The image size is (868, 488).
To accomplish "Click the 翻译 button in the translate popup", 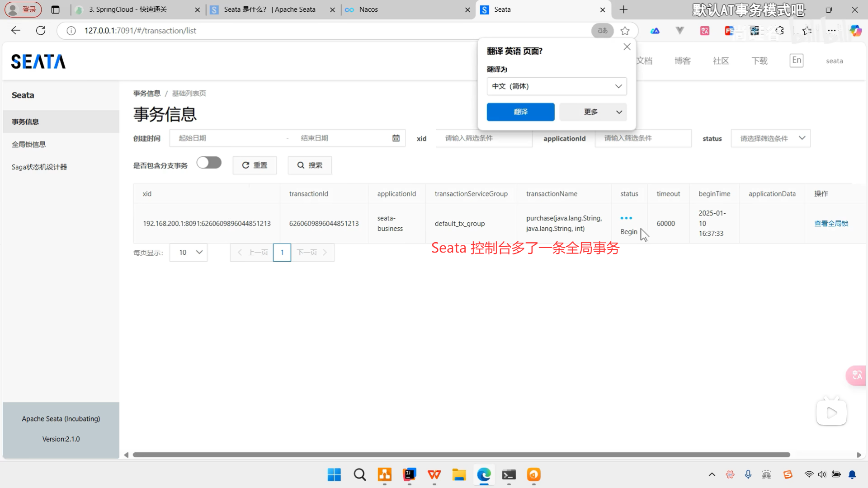I will (x=520, y=112).
